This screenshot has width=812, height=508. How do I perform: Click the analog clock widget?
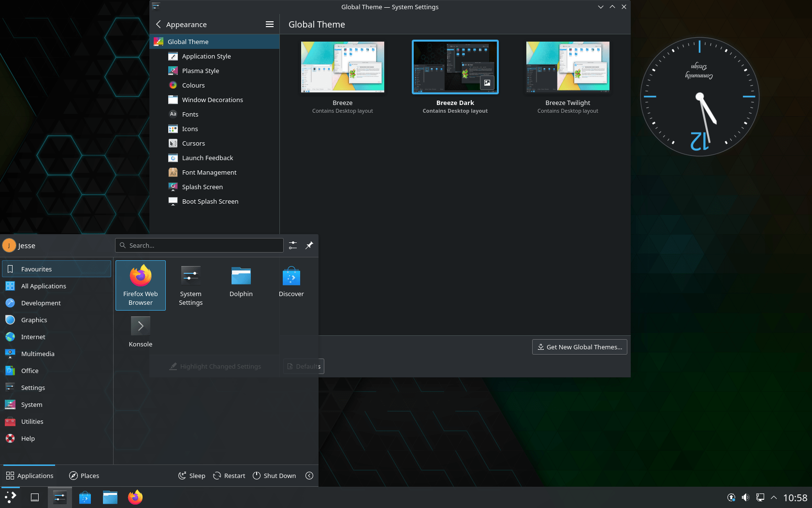pyautogui.click(x=699, y=97)
